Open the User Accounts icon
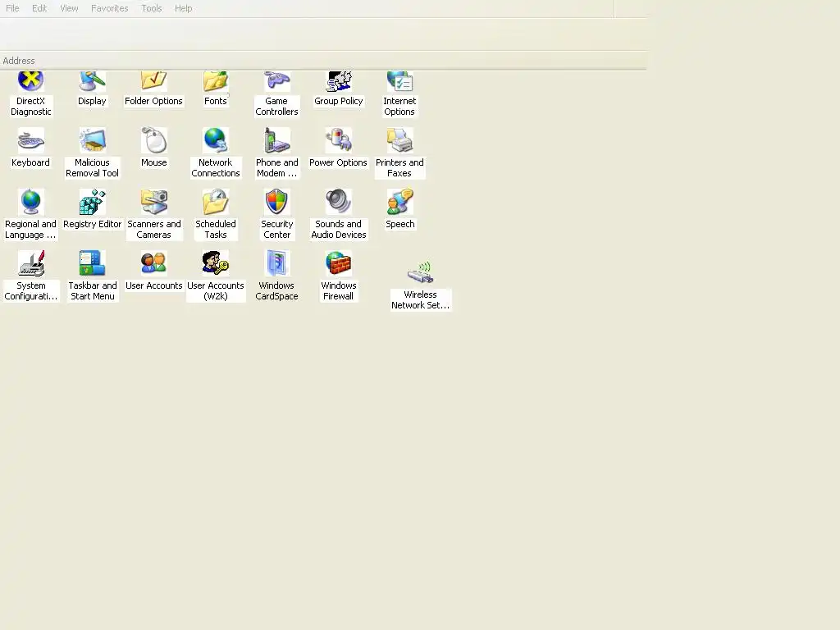Viewport: 840px width, 630px height. click(153, 263)
